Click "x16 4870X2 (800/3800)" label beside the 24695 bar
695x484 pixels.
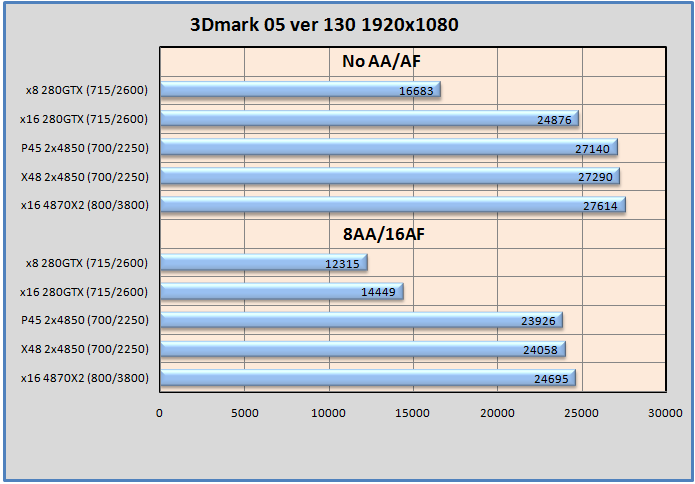[x=85, y=378]
